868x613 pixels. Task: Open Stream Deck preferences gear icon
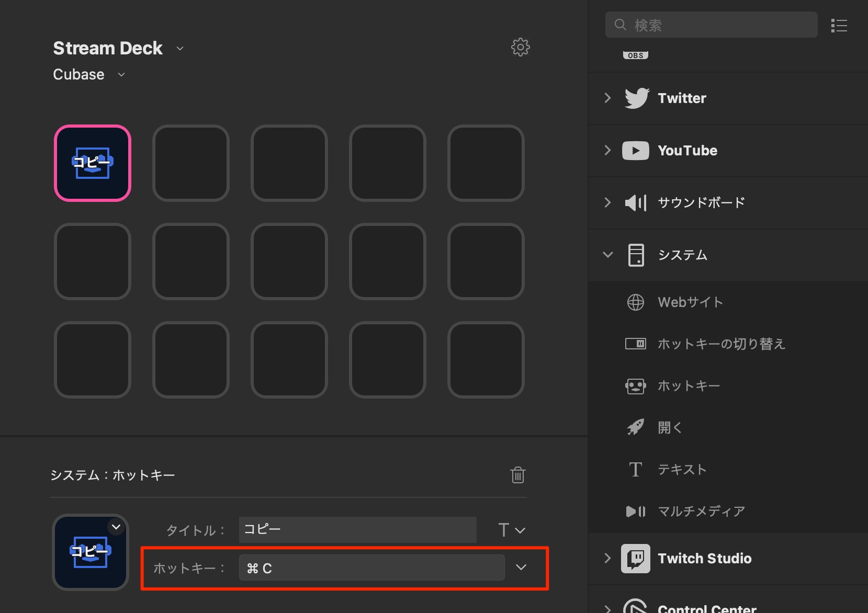click(x=520, y=48)
